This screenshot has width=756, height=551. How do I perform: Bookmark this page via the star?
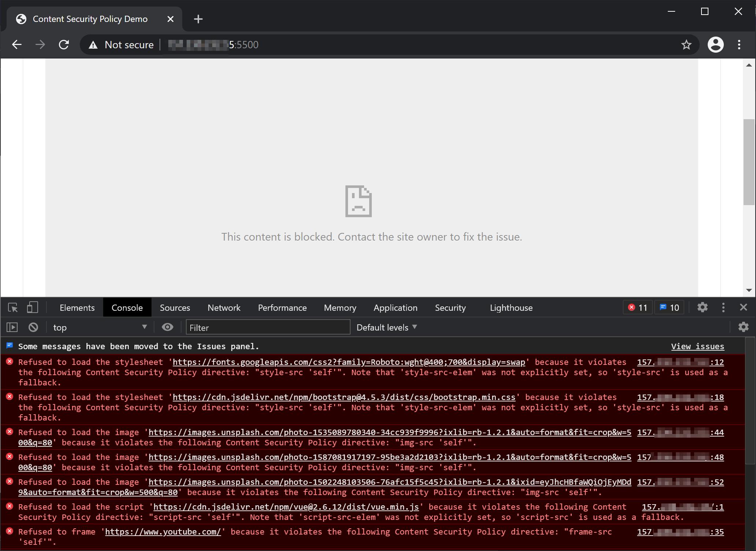click(685, 44)
